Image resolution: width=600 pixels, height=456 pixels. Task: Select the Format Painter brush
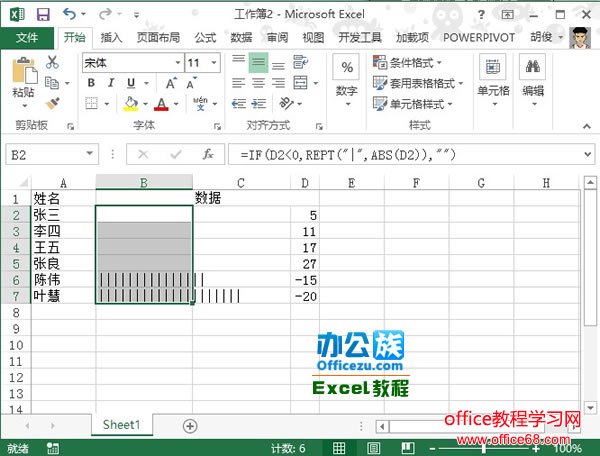pos(52,103)
